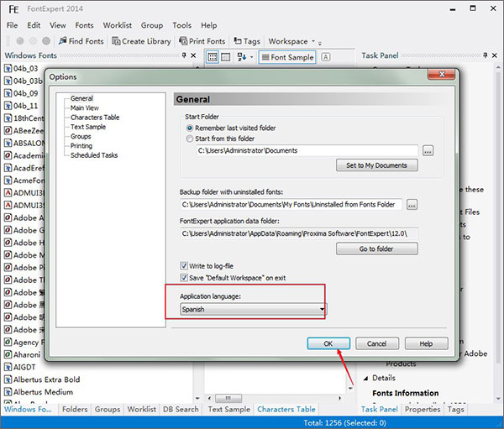The image size is (504, 429).
Task: Confirm the Options dialog with OK
Action: point(328,343)
